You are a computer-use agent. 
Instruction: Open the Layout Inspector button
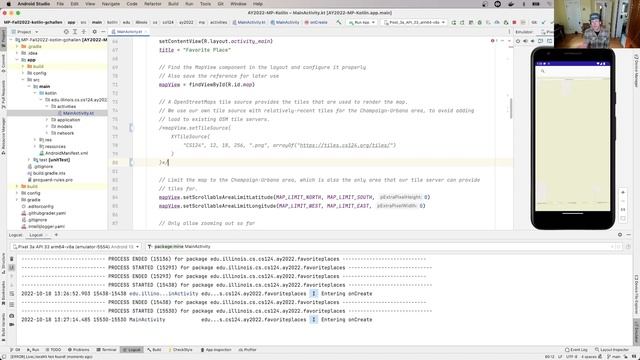(612, 350)
